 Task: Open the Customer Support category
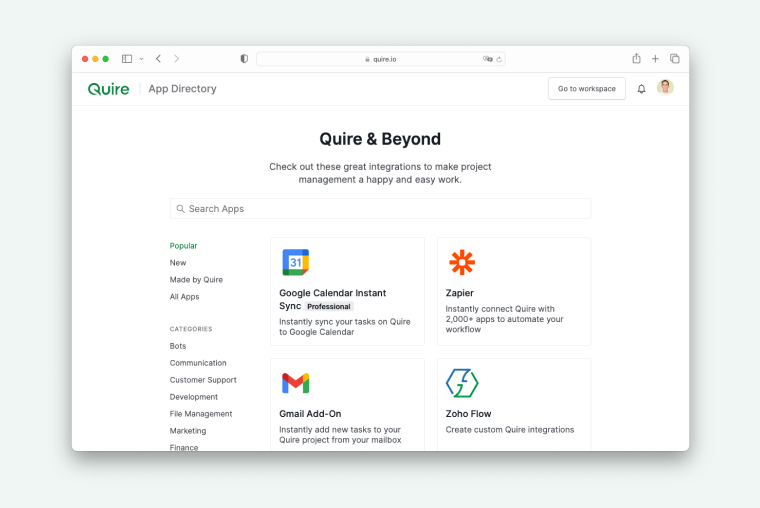click(203, 380)
